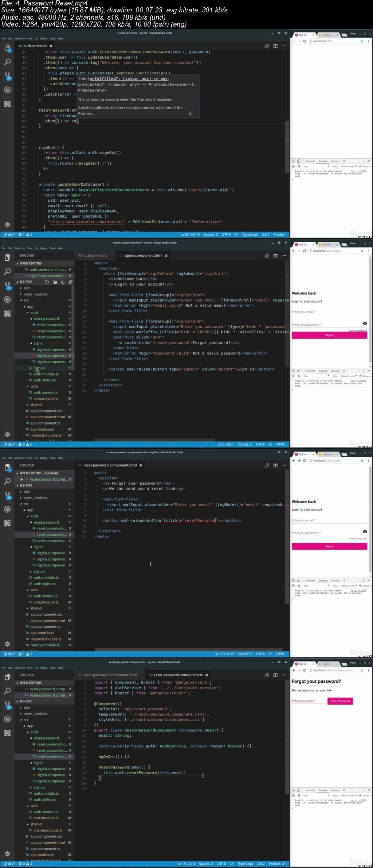
Task: Click New Folder icon in NG-FIRE explorer header
Action: (55, 282)
